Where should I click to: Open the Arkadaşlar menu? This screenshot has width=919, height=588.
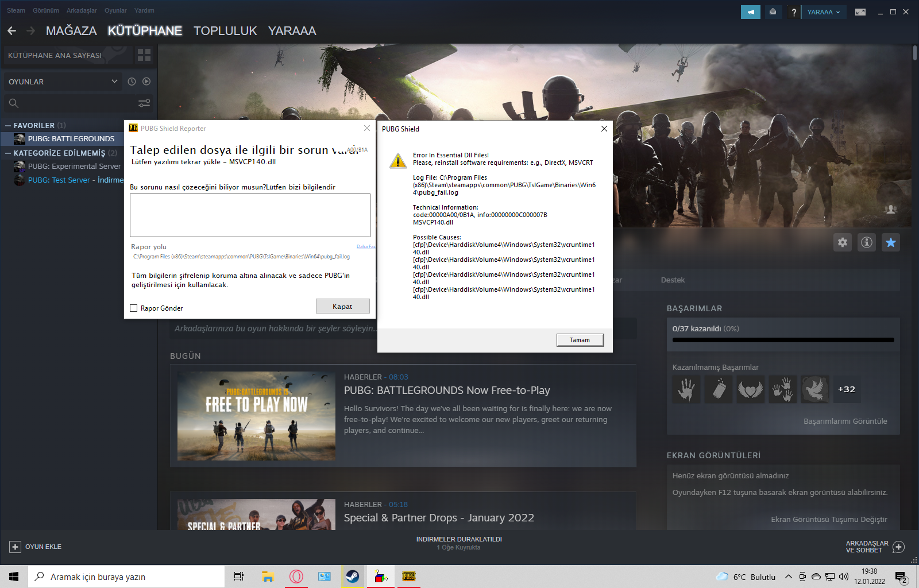click(82, 10)
